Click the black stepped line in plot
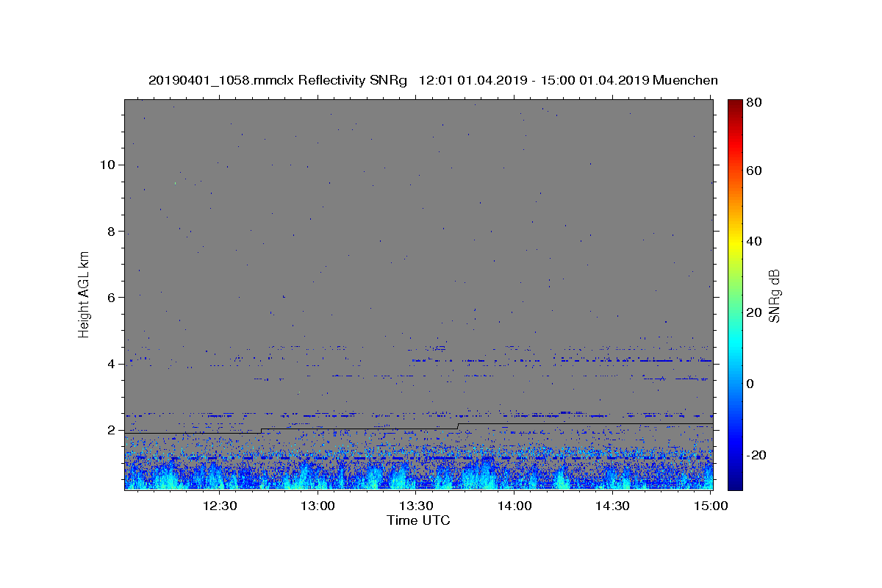 (x=419, y=429)
